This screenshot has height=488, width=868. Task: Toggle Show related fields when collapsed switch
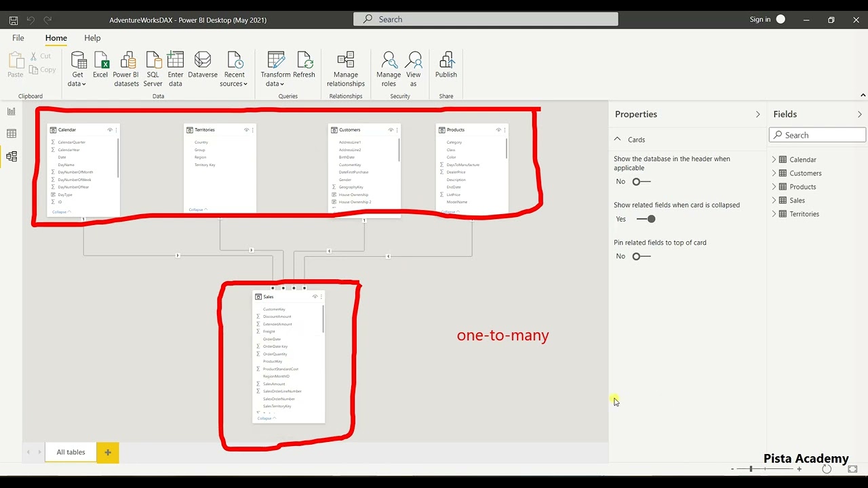646,219
